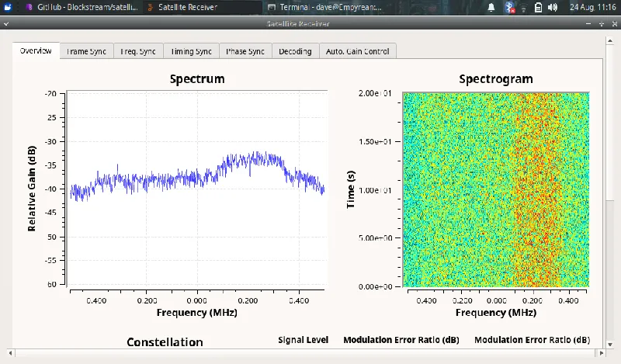Image resolution: width=621 pixels, height=364 pixels.
Task: Click the horizontal scrollbar left arrow
Action: click(x=11, y=352)
